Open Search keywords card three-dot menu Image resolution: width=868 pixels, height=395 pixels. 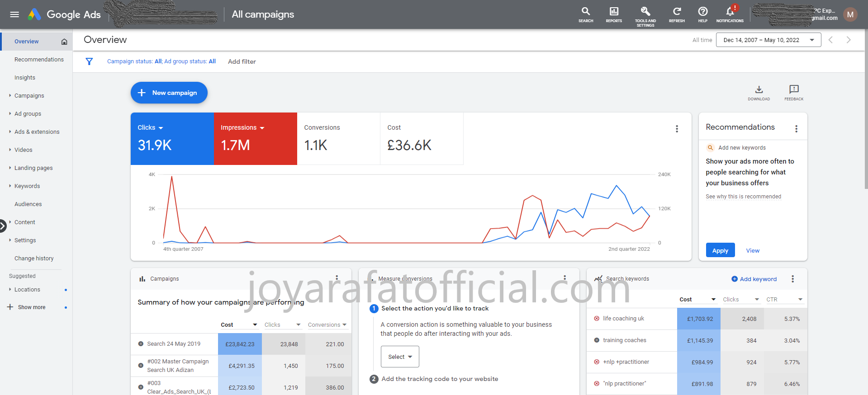click(x=792, y=279)
